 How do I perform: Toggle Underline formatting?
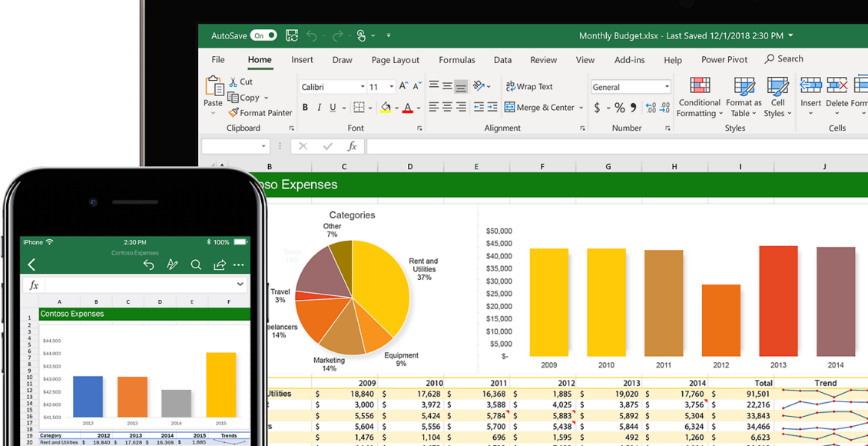click(x=333, y=108)
